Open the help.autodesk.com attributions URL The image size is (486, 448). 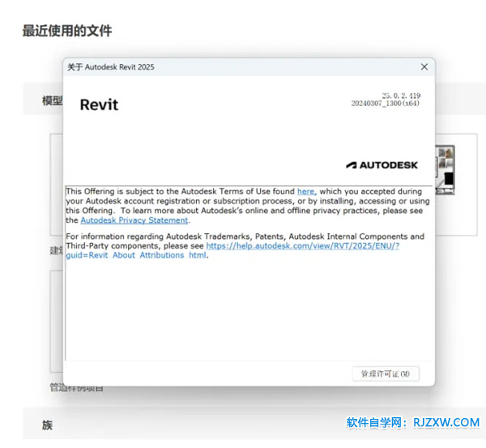tap(302, 245)
